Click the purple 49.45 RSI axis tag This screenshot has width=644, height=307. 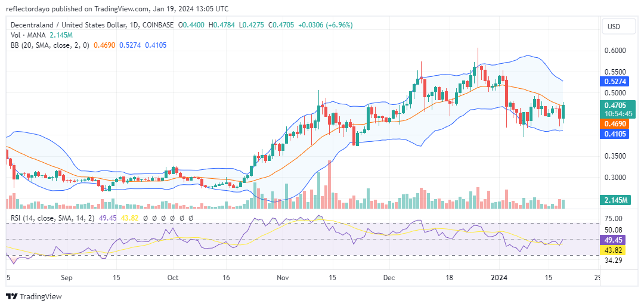[x=612, y=239]
